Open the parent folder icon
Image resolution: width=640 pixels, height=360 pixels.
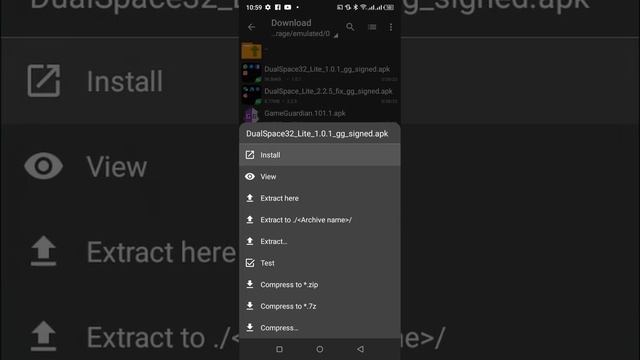click(x=251, y=51)
